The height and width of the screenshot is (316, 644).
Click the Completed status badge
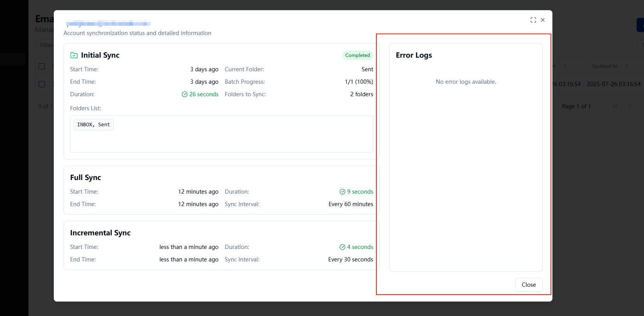point(358,55)
